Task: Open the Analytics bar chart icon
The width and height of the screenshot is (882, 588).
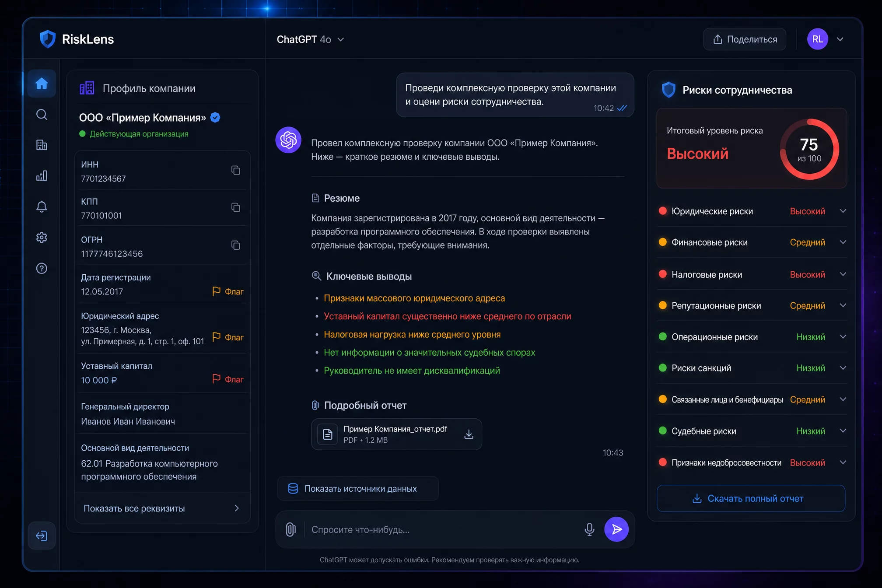Action: (x=42, y=176)
